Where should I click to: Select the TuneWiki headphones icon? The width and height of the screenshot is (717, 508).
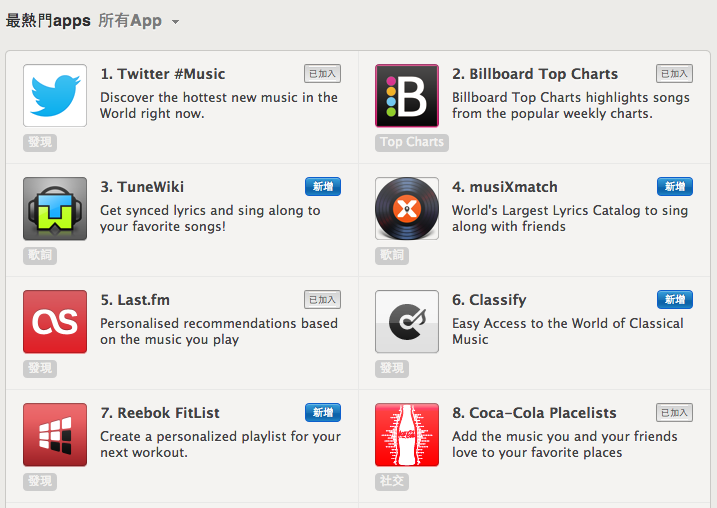coord(55,209)
